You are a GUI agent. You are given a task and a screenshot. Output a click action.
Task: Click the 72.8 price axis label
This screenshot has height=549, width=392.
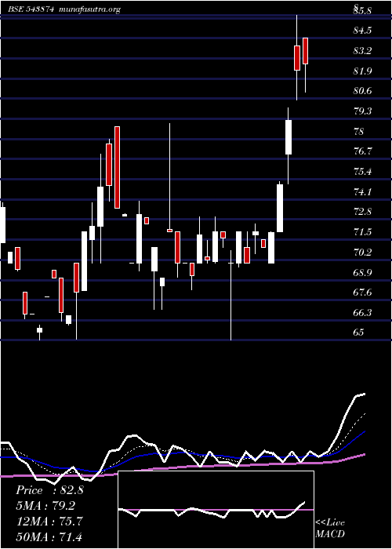362,212
